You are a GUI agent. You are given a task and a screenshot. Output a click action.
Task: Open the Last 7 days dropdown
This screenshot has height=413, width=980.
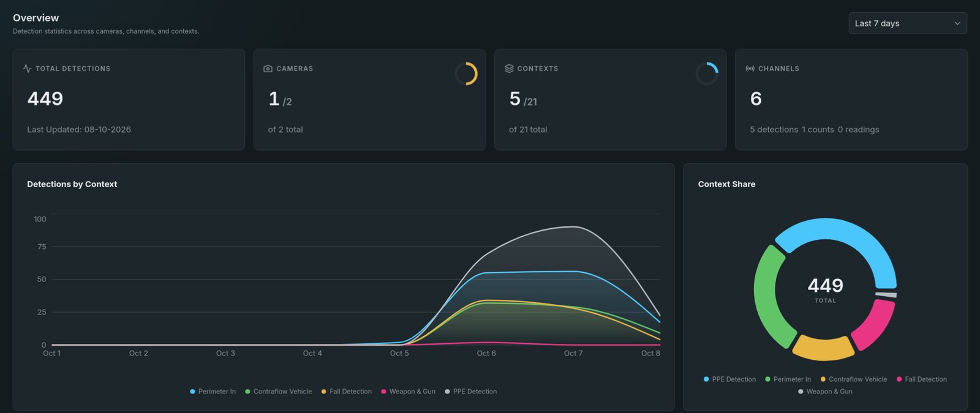coord(908,23)
